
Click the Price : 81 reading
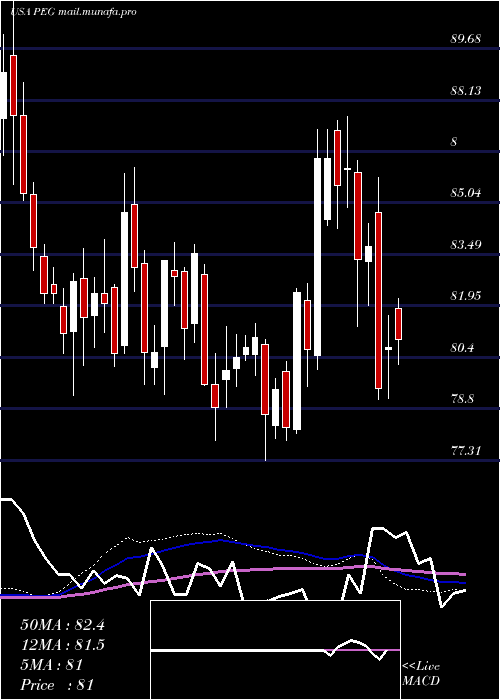point(57,685)
